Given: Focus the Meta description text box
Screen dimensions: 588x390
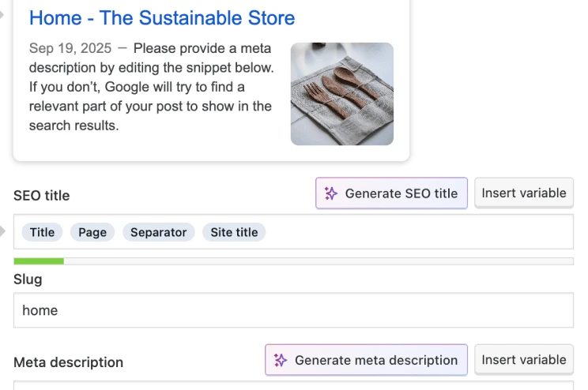Looking at the screenshot, I should (x=293, y=385).
